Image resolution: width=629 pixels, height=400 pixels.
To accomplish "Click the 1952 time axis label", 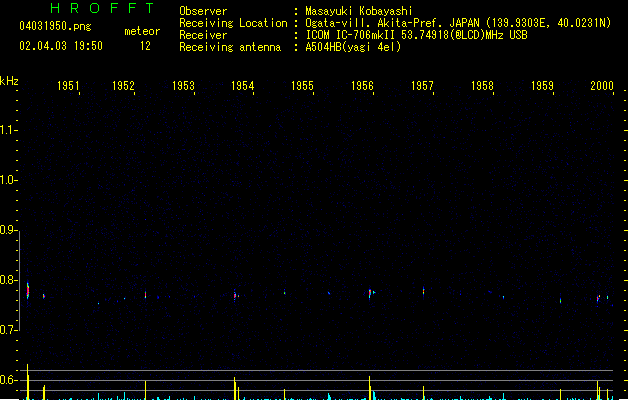I will 123,85.
